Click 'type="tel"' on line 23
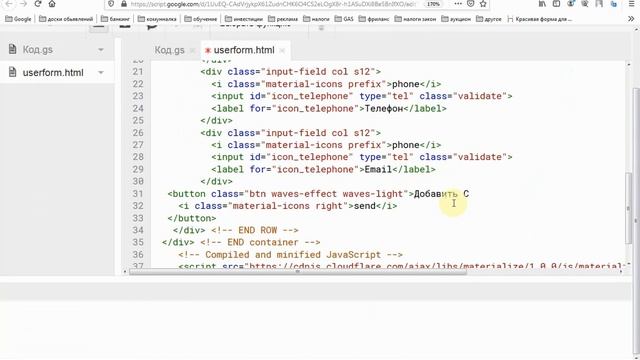The height and width of the screenshot is (360, 640). click(386, 96)
